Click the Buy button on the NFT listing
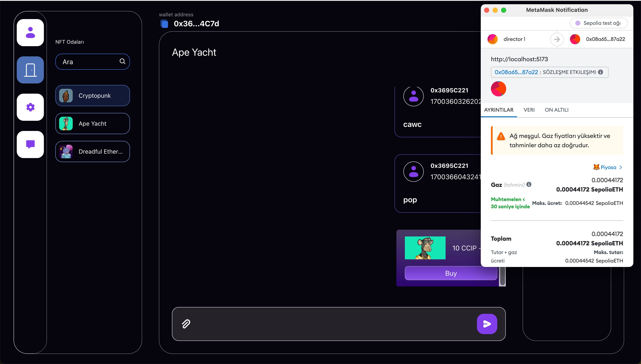The height and width of the screenshot is (364, 641). pyautogui.click(x=451, y=273)
